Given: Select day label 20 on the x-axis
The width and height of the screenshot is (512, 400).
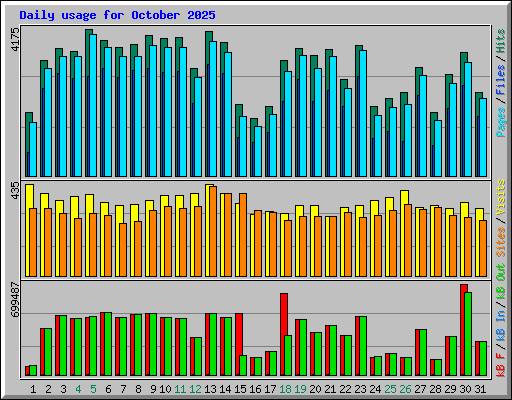Looking at the screenshot, I should point(315,389).
